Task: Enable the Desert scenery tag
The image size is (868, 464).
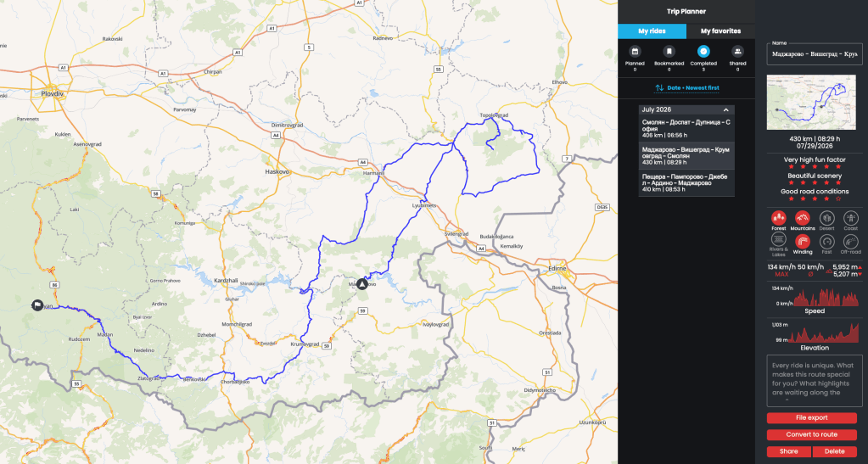Action: 826,218
